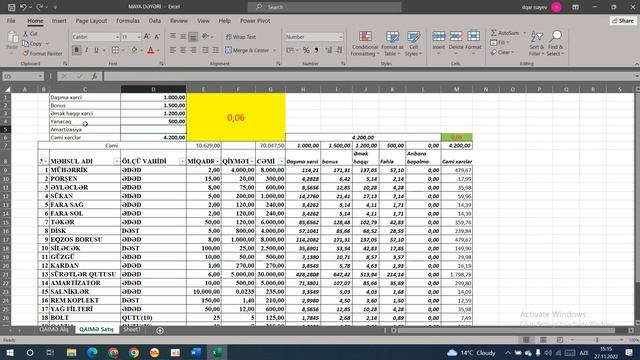
Task: Add a new sheet with plus button
Action: (160, 330)
